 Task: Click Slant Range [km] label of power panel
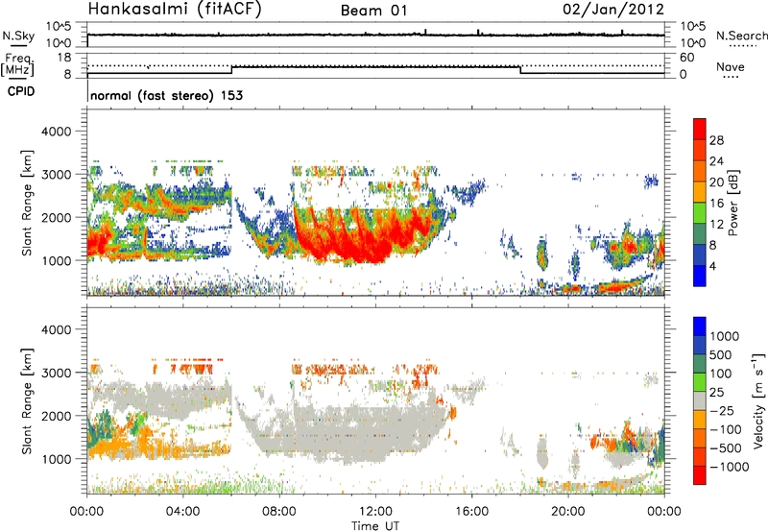[27, 203]
